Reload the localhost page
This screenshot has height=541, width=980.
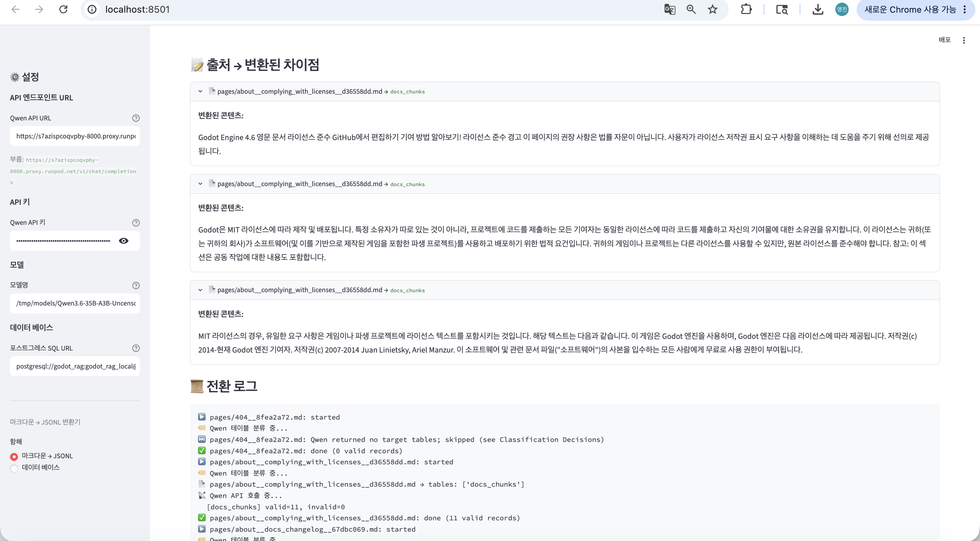tap(63, 10)
